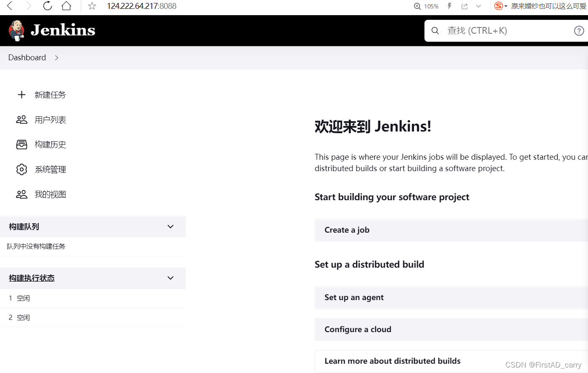Image resolution: width=588 pixels, height=373 pixels.
Task: Click the inbox icon for 构建历史
Action: tap(21, 145)
